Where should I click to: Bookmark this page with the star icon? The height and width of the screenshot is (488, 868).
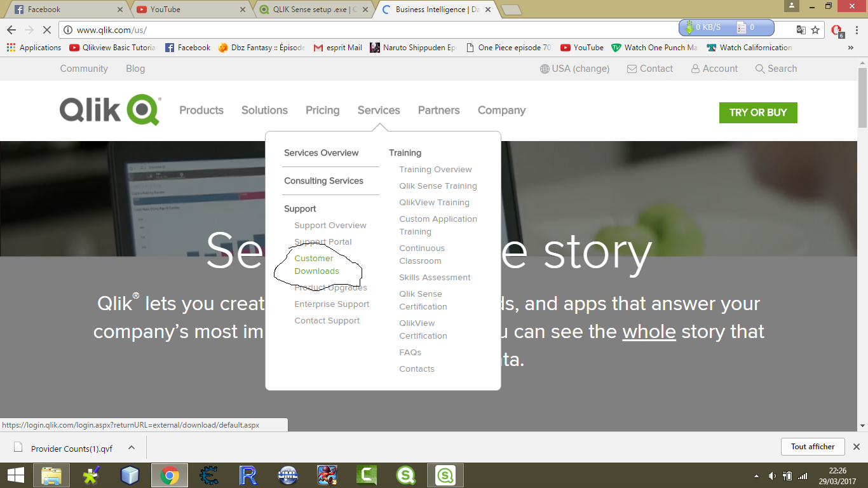click(x=815, y=30)
